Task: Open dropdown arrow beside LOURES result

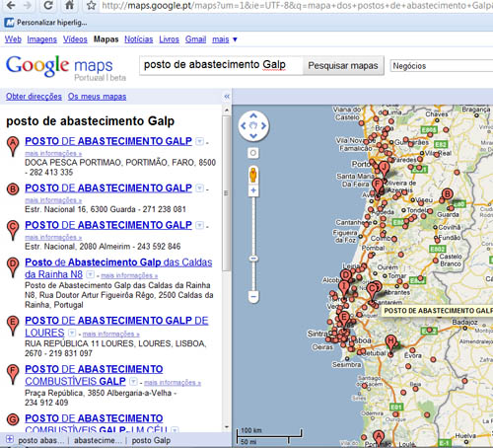Action: coord(72,333)
